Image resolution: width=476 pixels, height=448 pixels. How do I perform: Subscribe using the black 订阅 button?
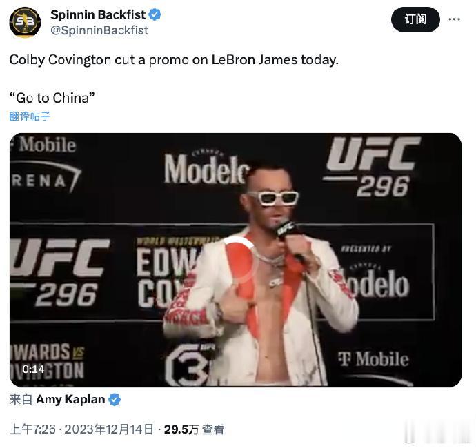tap(415, 19)
